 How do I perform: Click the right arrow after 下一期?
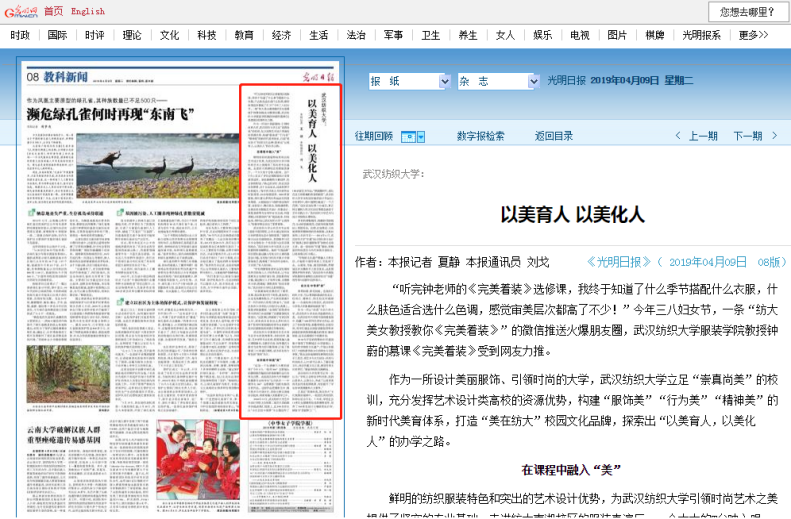[774, 136]
